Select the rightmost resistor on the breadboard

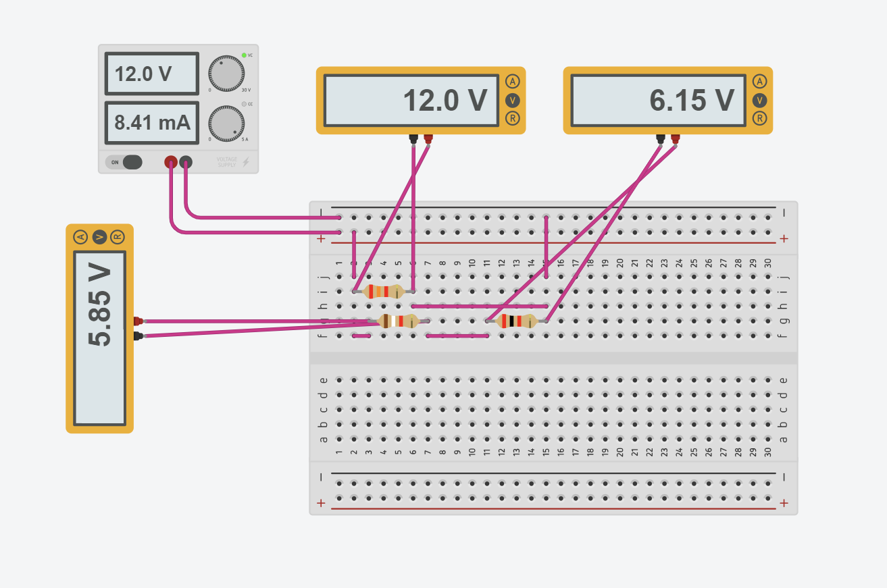coord(515,322)
